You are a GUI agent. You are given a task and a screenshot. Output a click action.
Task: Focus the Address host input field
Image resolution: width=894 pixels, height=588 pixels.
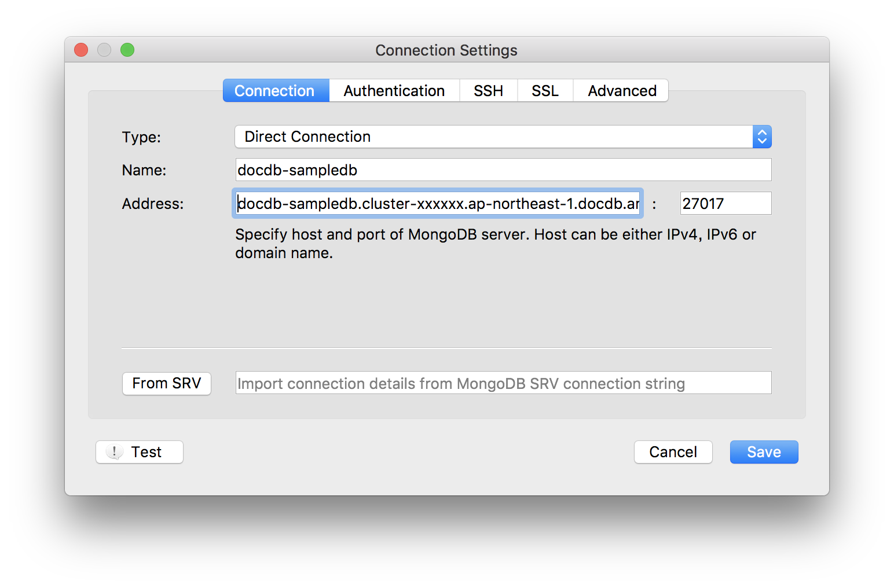click(438, 204)
